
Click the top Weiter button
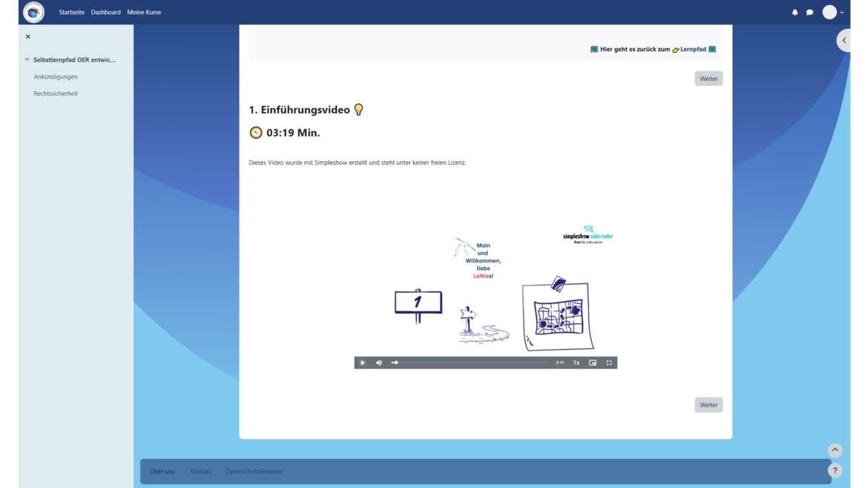[708, 79]
